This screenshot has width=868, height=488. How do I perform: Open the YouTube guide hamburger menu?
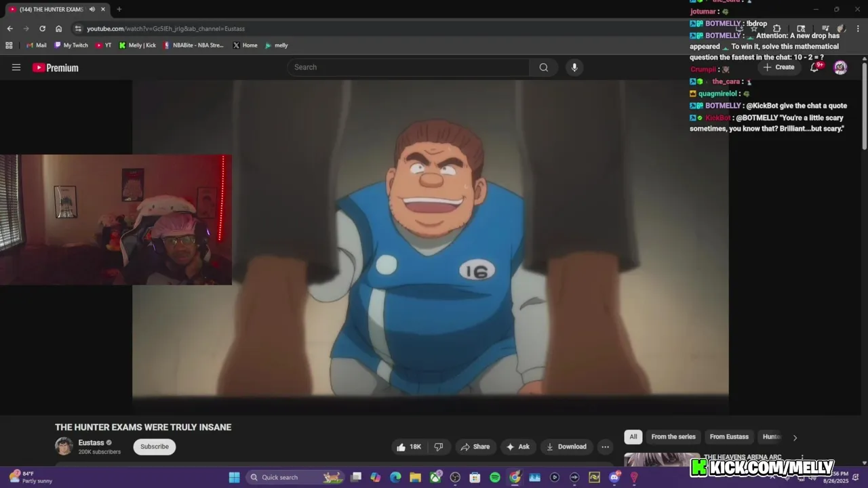click(16, 67)
